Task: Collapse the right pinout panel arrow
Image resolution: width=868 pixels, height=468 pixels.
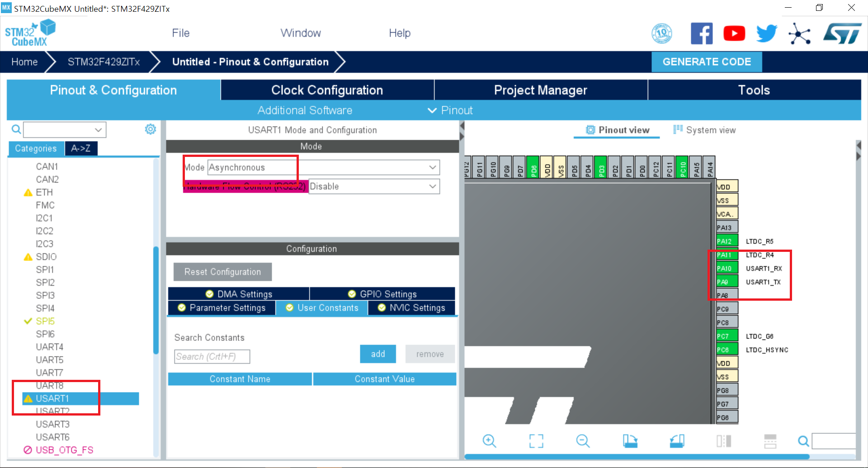Action: [x=859, y=156]
